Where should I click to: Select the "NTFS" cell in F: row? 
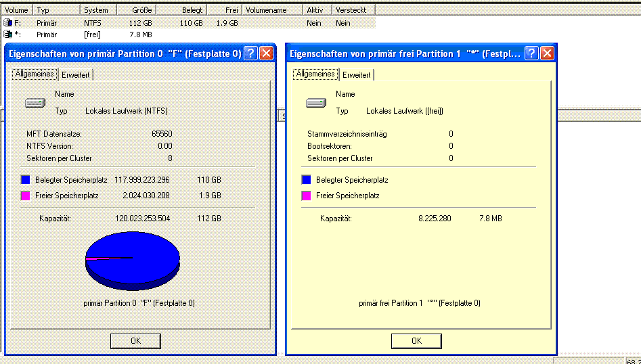coord(93,23)
